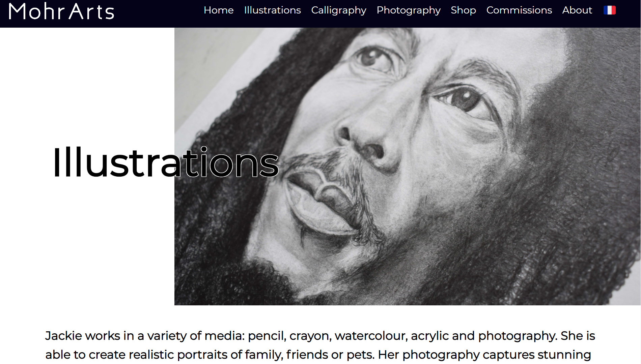
Task: Open the Commissions page
Action: pos(519,10)
